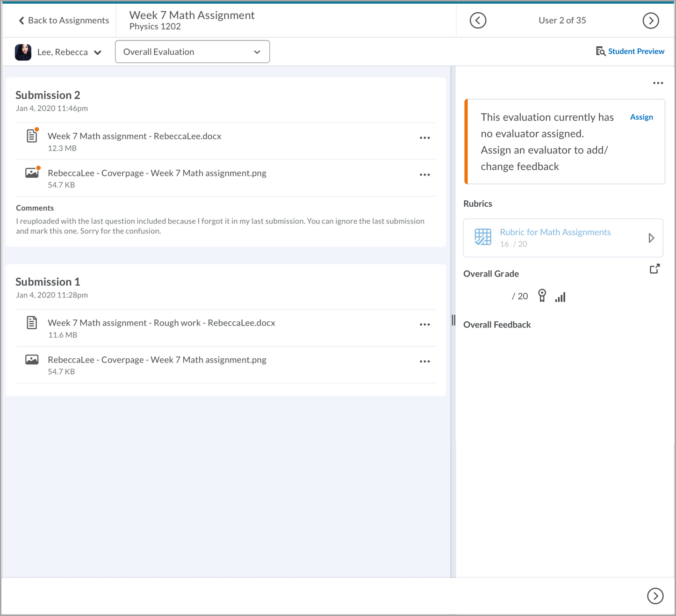The width and height of the screenshot is (676, 616).
Task: Open options menu for RebeccaLee.docx in Submission 2
Action: pos(424,138)
